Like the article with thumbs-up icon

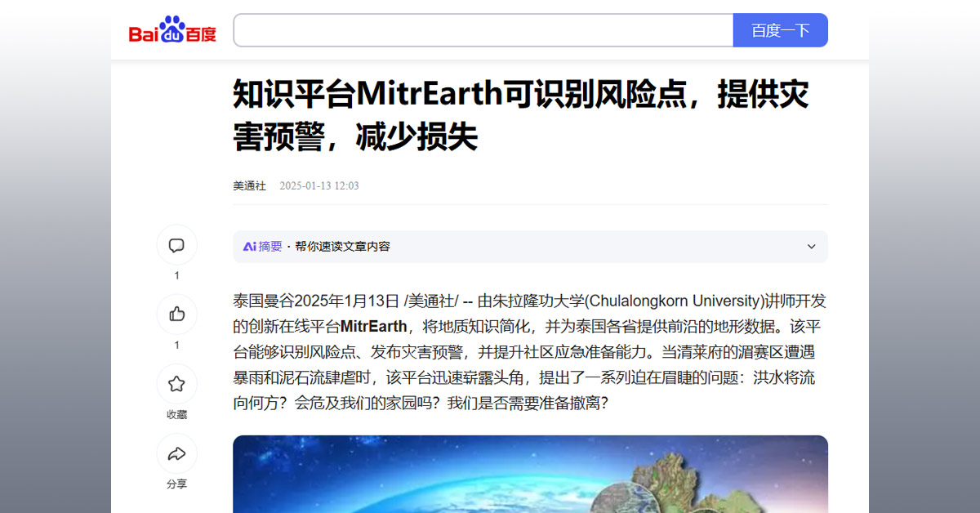(x=176, y=314)
